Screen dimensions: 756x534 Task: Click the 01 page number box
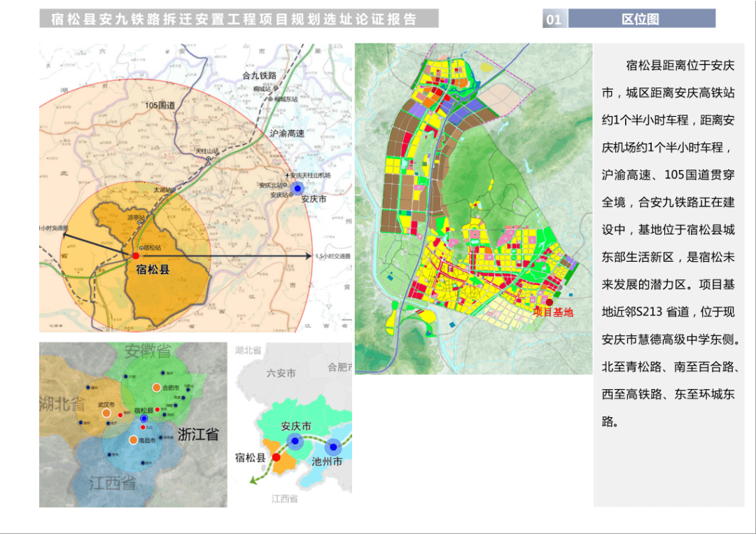tap(554, 19)
